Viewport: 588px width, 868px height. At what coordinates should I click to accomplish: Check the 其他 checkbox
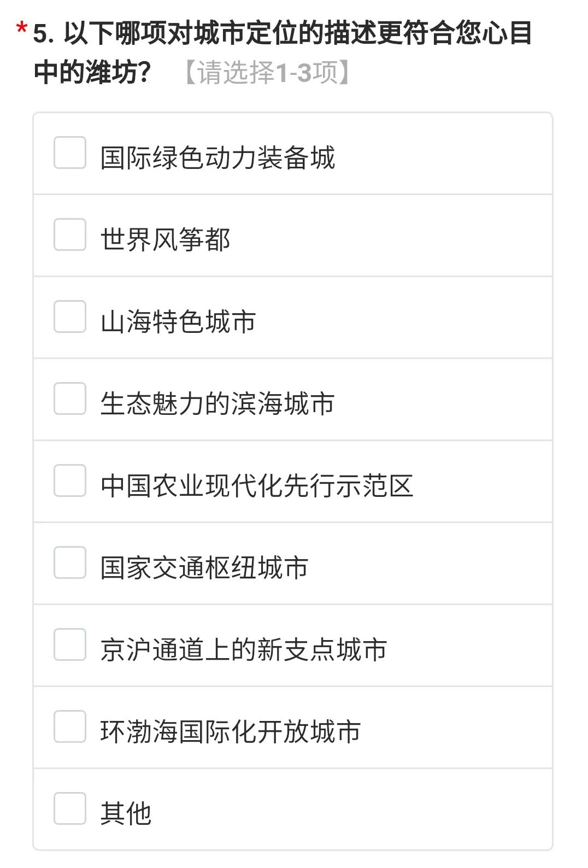pos(70,808)
